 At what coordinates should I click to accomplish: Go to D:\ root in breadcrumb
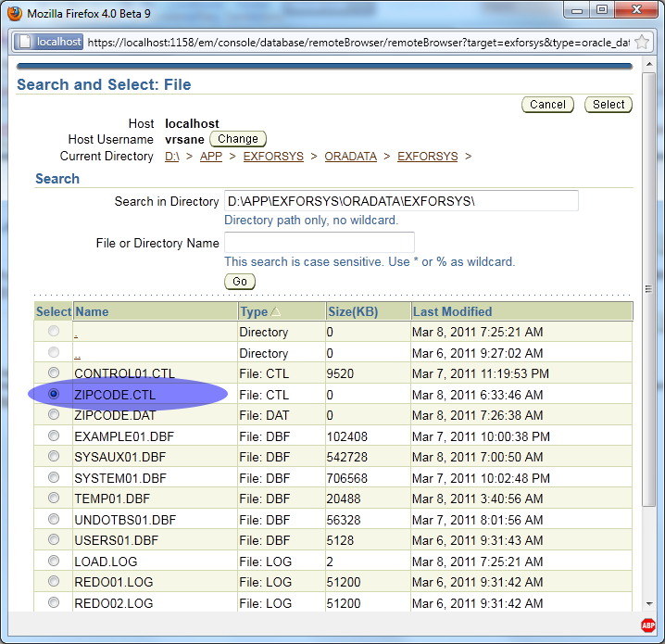(172, 157)
